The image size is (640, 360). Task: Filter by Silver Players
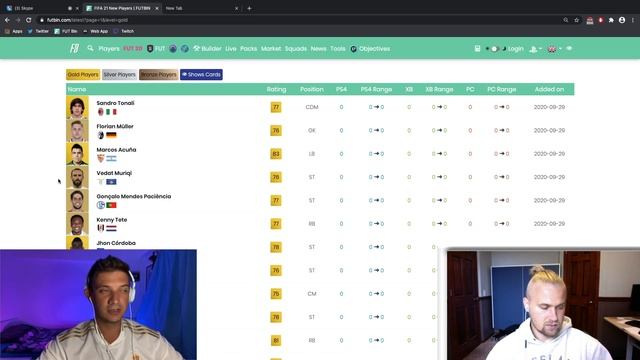coord(119,74)
